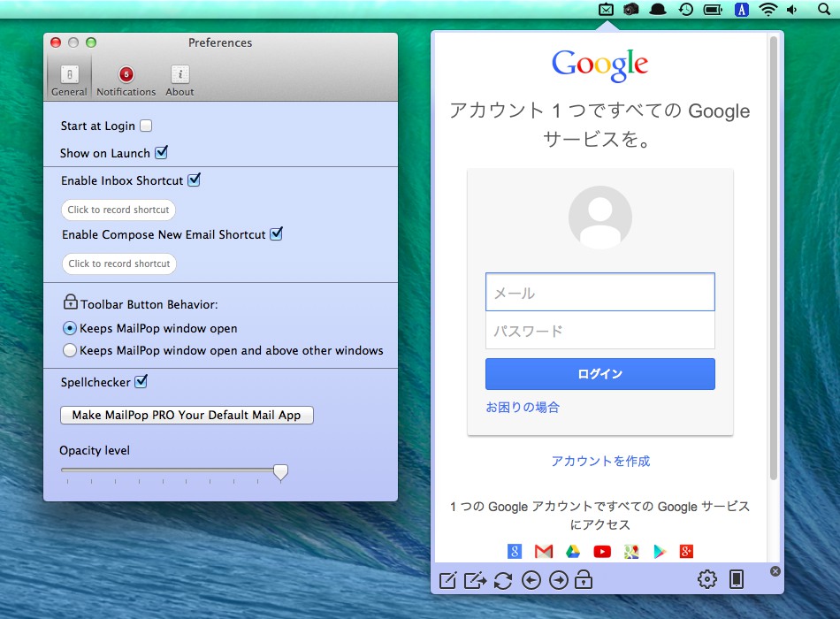Click the YouTube service icon
Image resolution: width=840 pixels, height=619 pixels.
(602, 551)
